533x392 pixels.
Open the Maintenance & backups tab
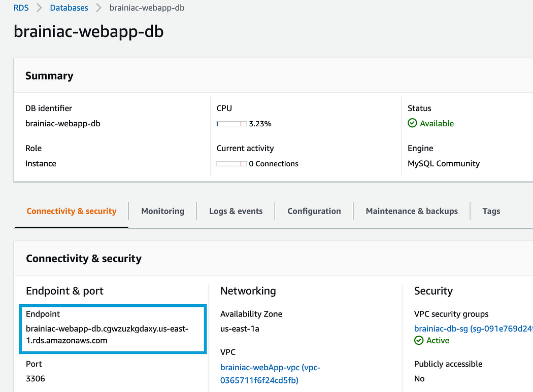click(x=412, y=211)
